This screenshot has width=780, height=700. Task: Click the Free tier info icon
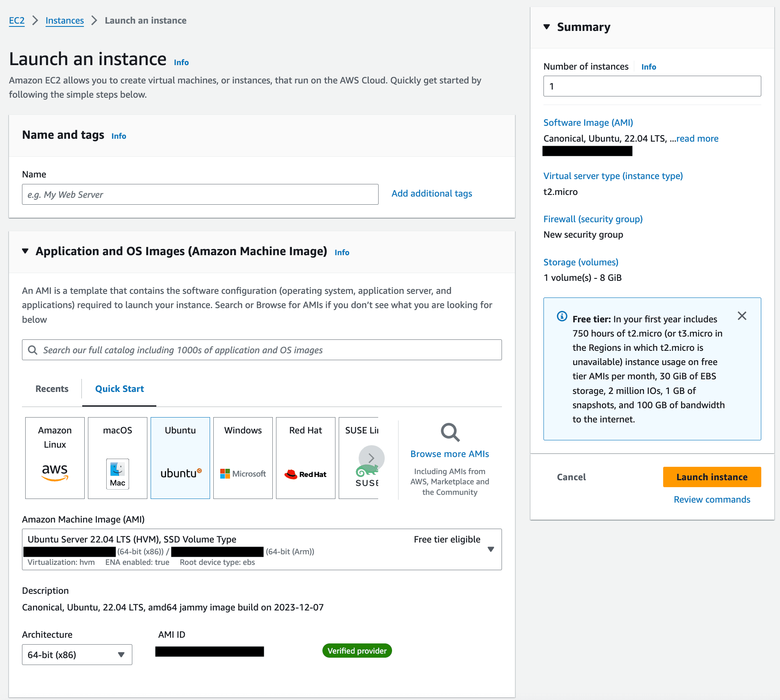tap(562, 316)
